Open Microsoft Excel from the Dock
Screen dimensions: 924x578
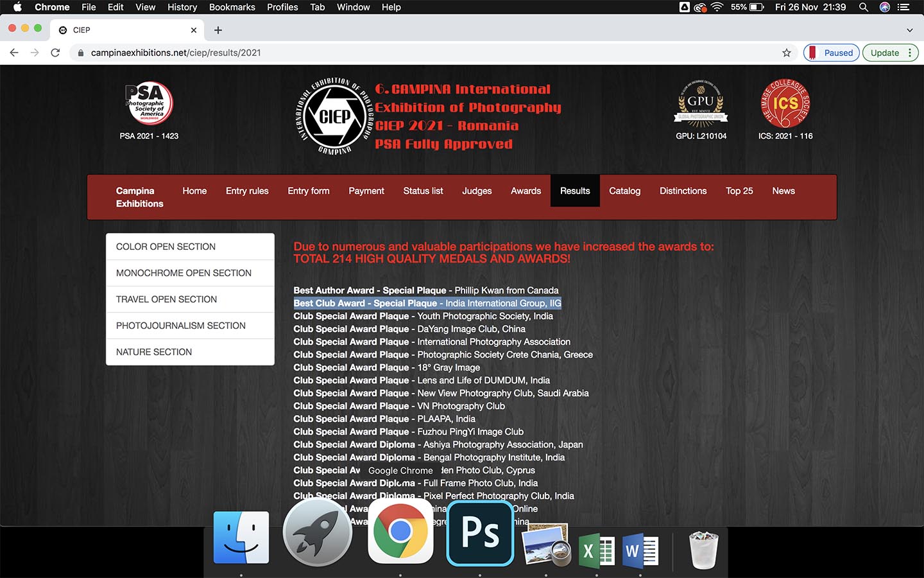pos(595,551)
